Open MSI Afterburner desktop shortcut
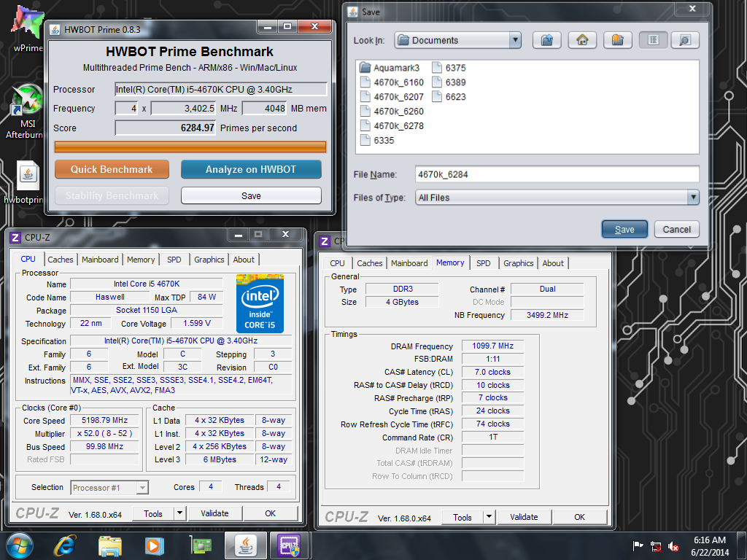The height and width of the screenshot is (560, 747). [x=27, y=112]
